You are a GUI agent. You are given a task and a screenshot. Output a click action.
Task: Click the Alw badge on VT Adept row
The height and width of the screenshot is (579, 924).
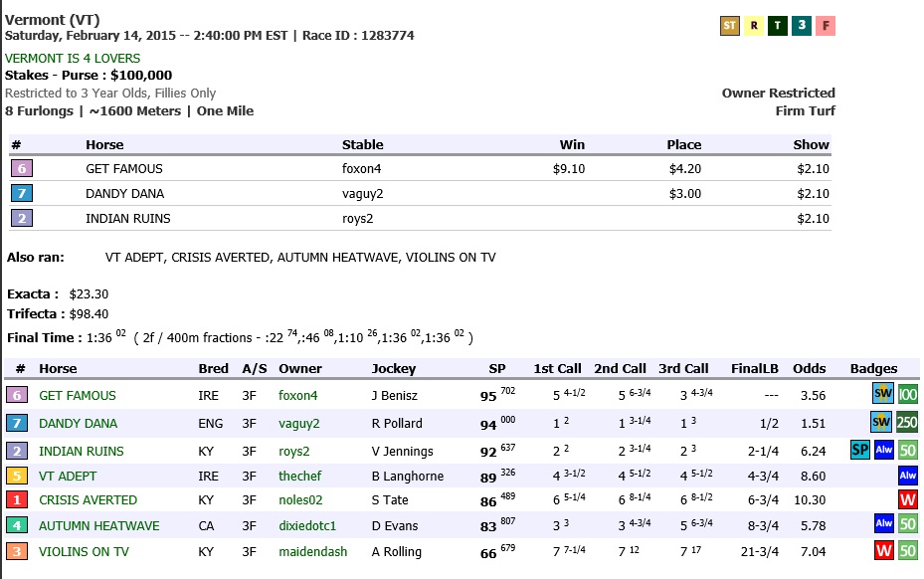tap(907, 475)
